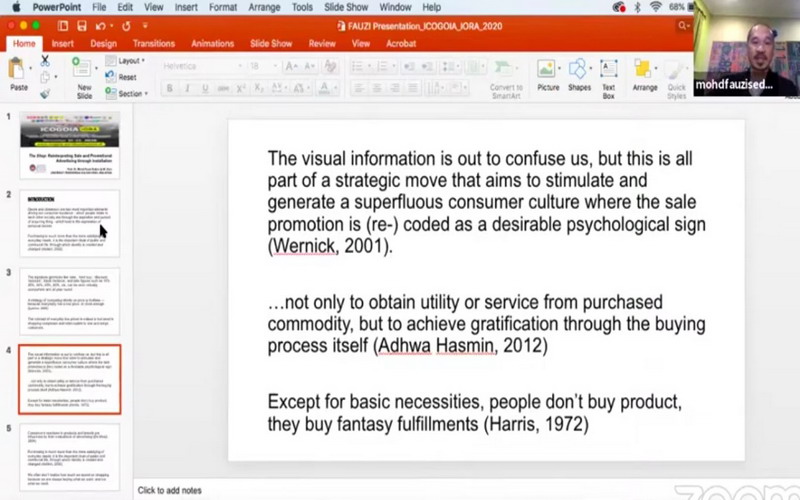Insert a Text Box
Image resolution: width=800 pixels, height=500 pixels.
coord(608,72)
